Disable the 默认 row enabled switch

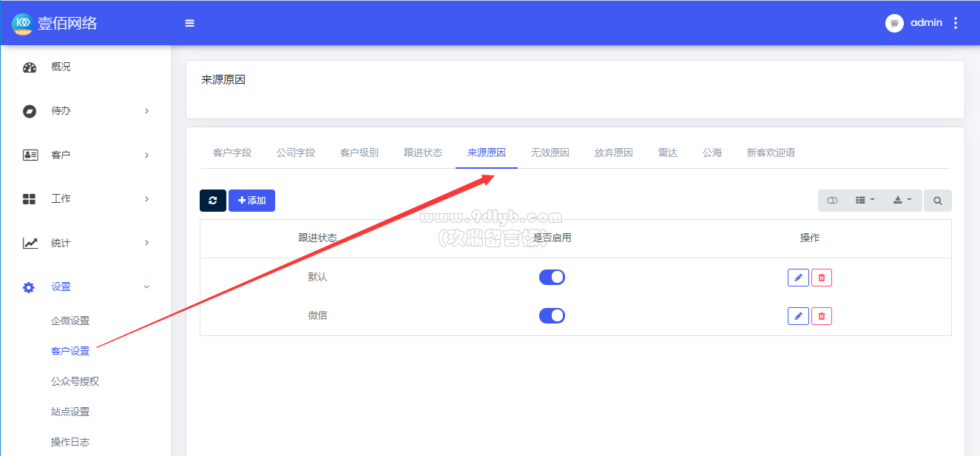(x=552, y=277)
